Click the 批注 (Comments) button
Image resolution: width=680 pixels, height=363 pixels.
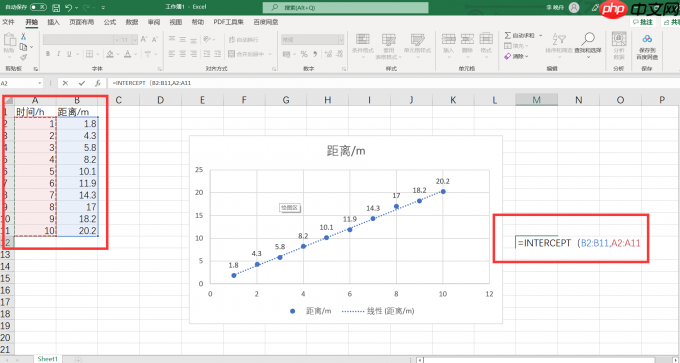coord(643,22)
